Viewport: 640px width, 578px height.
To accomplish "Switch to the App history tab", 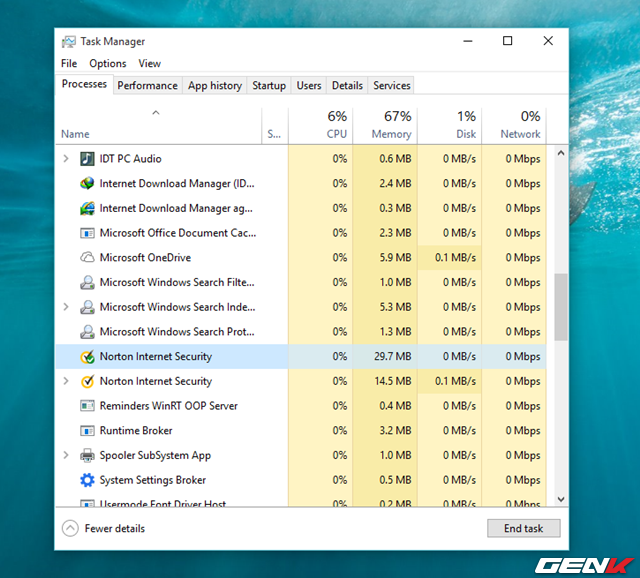I will point(215,85).
